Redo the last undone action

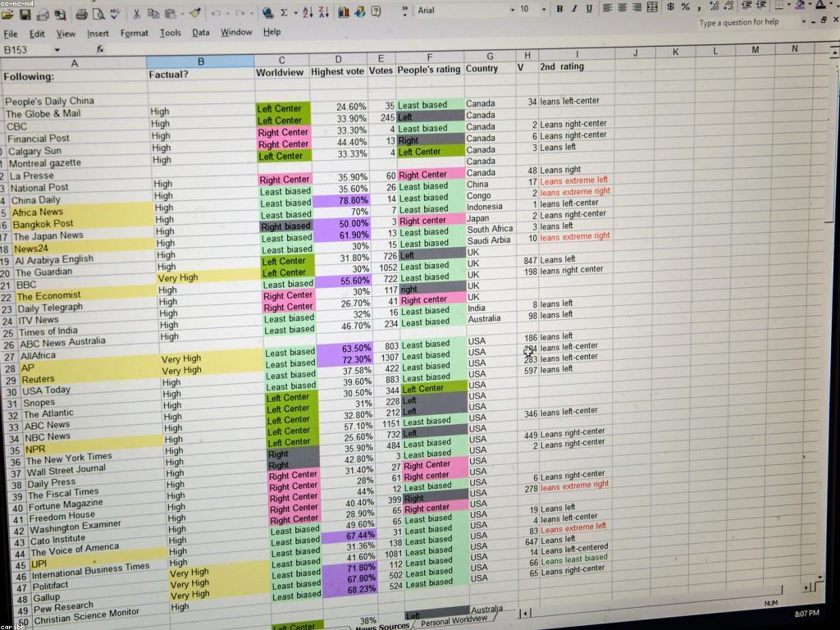tap(240, 13)
